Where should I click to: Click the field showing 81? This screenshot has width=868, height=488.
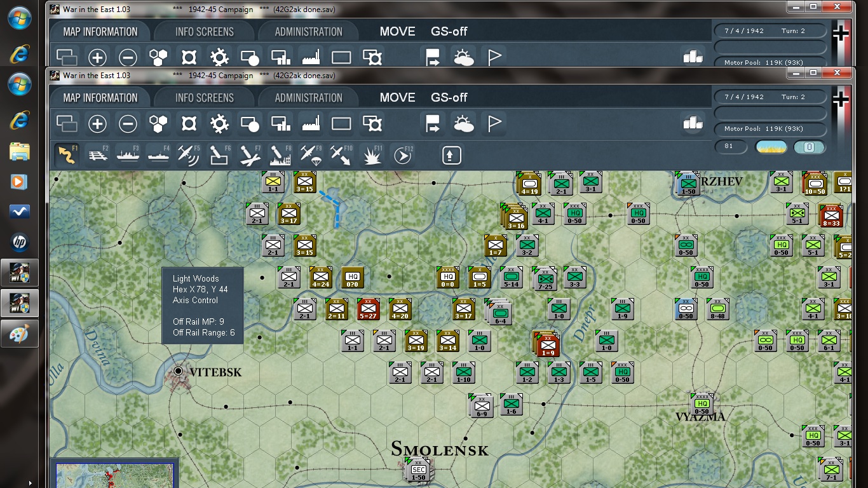[732, 147]
